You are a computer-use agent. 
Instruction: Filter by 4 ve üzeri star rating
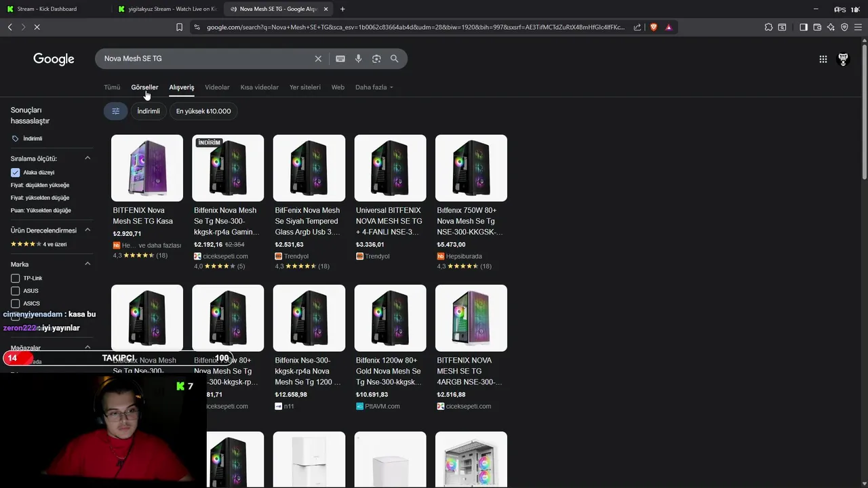[39, 244]
